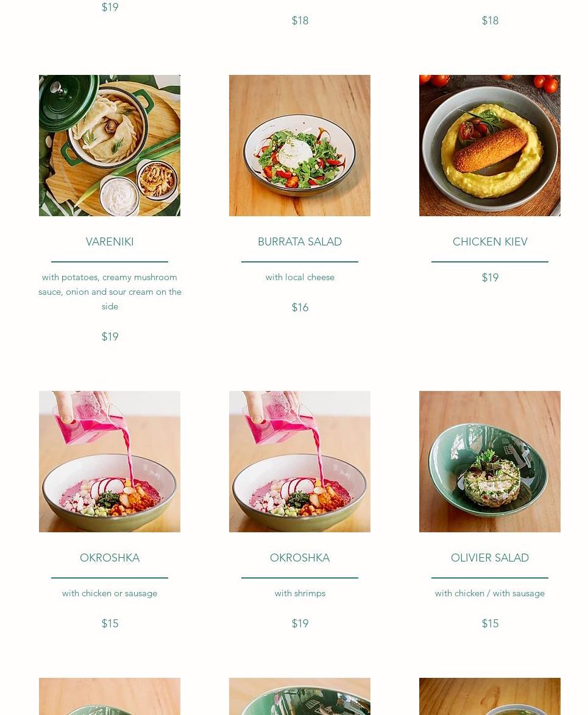The width and height of the screenshot is (588, 715).
Task: Click the OKROSHKA title above 'with chicken or sausage'
Action: [x=110, y=558]
